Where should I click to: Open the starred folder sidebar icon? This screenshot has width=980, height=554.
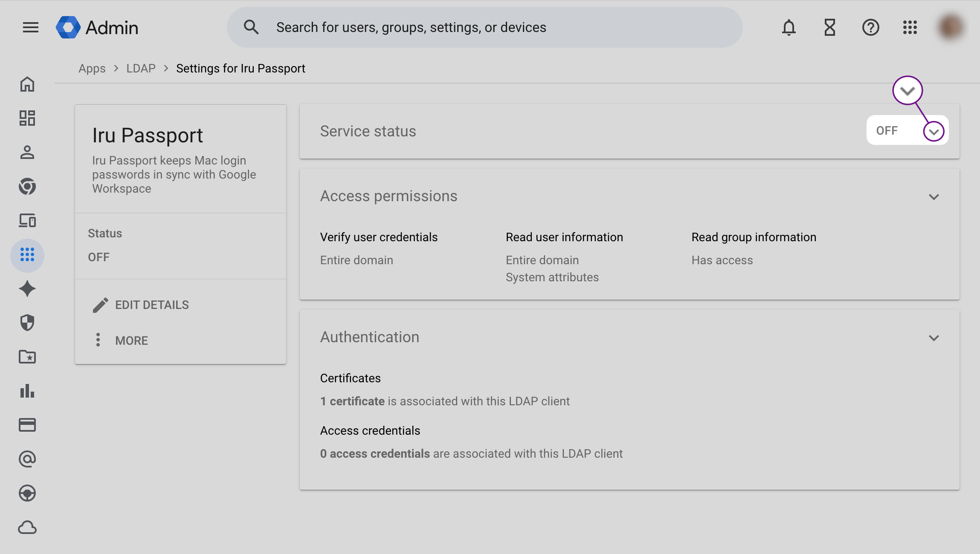(27, 357)
